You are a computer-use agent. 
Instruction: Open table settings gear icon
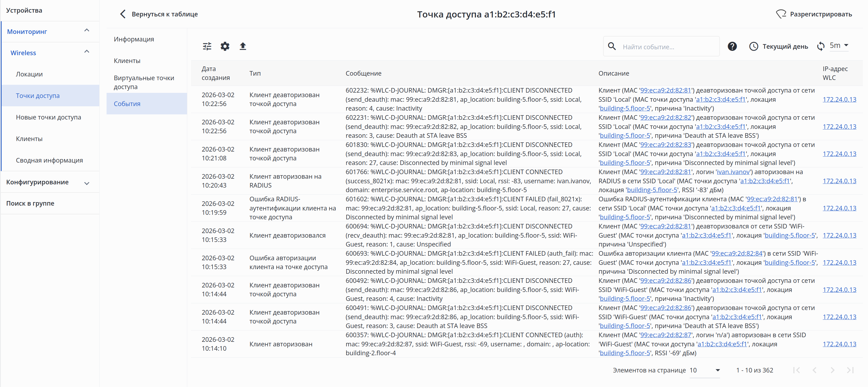pyautogui.click(x=225, y=46)
